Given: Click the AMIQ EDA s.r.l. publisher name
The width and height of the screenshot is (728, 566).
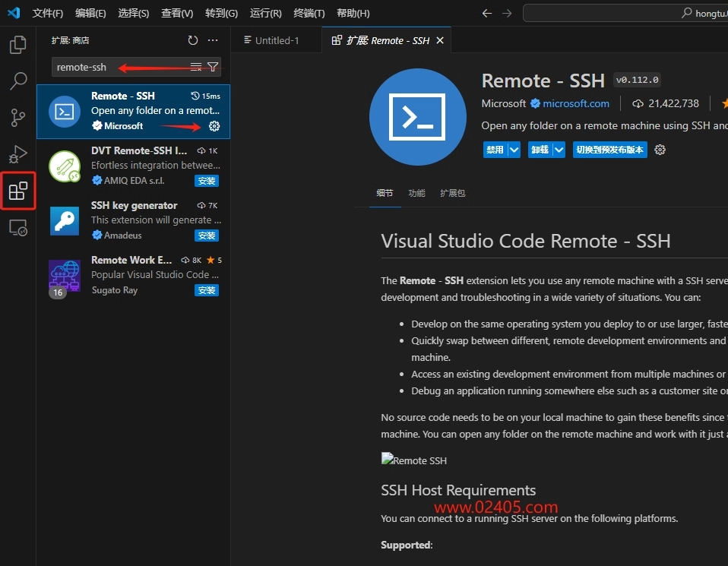Looking at the screenshot, I should tap(134, 181).
